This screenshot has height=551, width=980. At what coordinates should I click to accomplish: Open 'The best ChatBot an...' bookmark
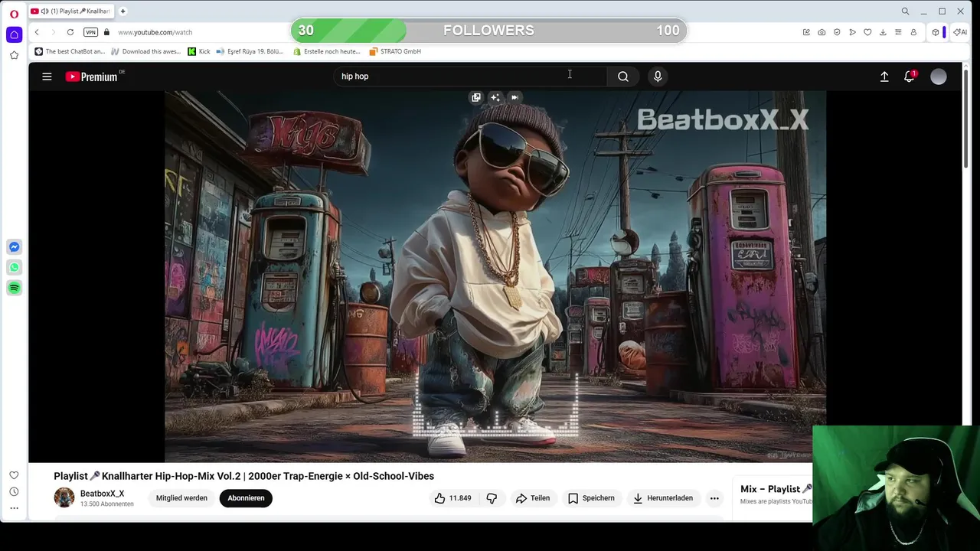70,51
